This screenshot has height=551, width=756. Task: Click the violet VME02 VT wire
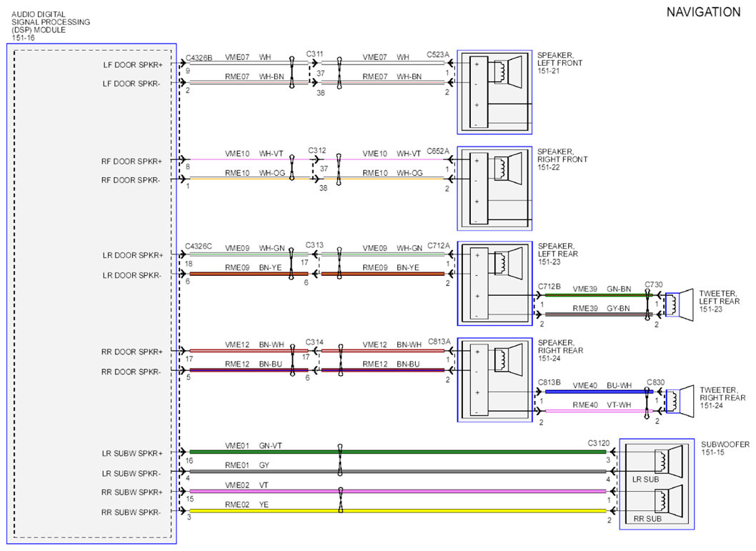398,491
